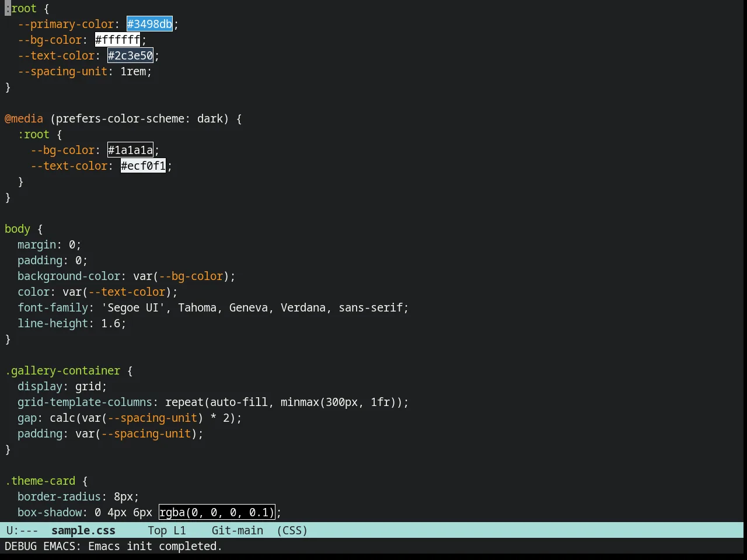Click the U:--- buffer status indicator
Image resolution: width=747 pixels, height=560 pixels.
22,530
